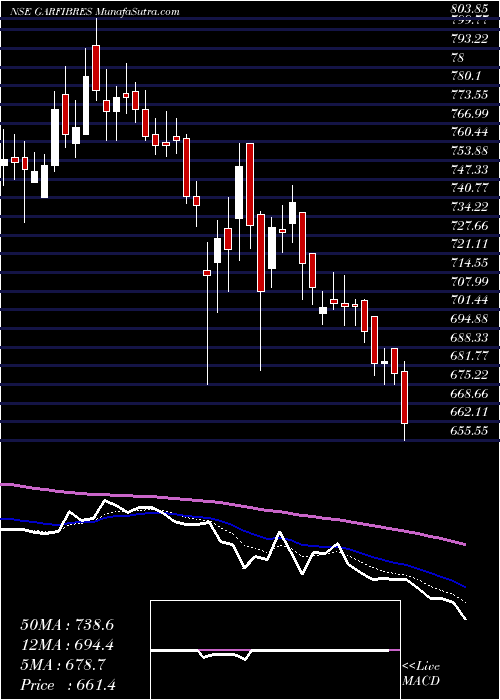Select the '<<Live MACD' label
The width and height of the screenshot is (500, 700).
[421, 674]
